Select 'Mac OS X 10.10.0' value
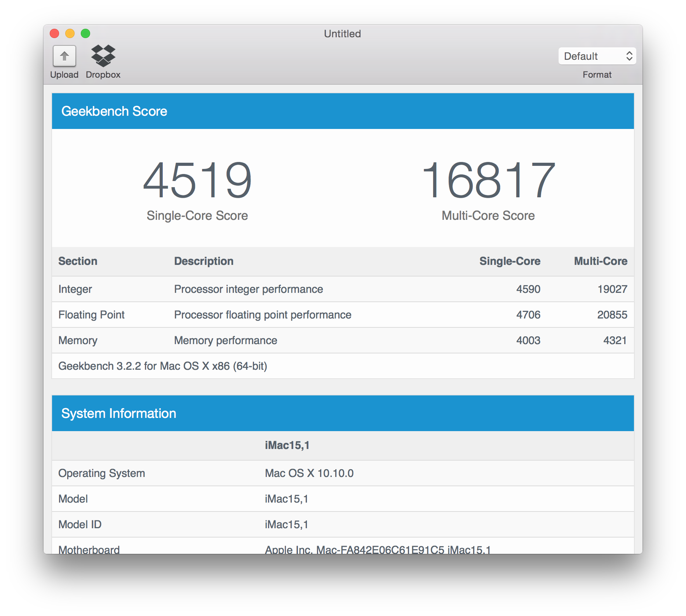This screenshot has height=616, width=686. click(309, 473)
